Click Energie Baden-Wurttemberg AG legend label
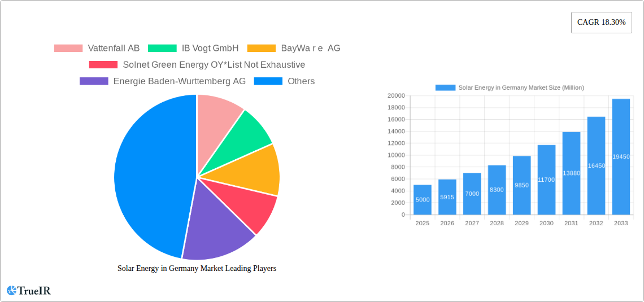Screen dimensions: 644x302 pos(180,81)
